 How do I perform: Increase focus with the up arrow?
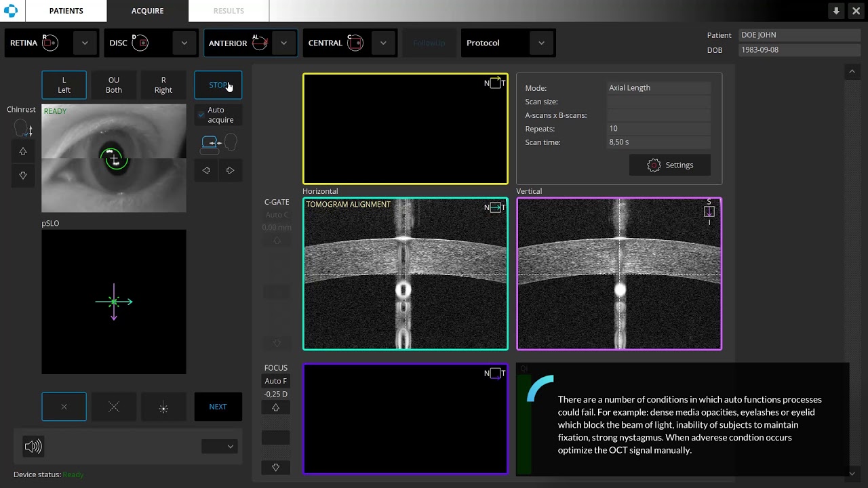[x=275, y=407]
